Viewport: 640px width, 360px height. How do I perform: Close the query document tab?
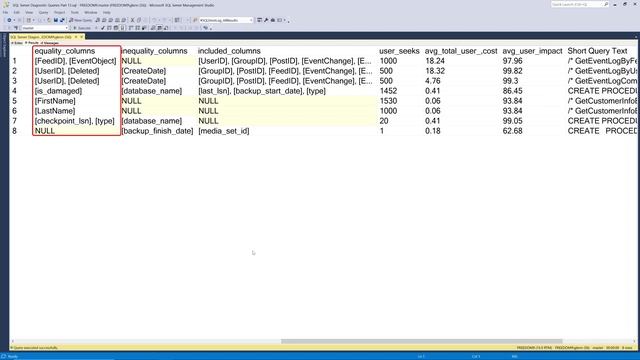(x=81, y=37)
